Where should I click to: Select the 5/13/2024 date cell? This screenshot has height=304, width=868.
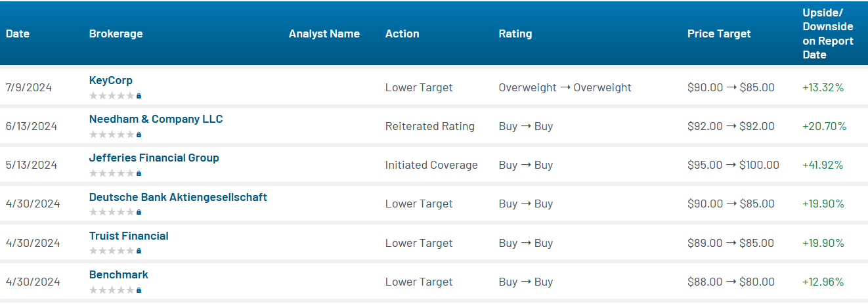pos(32,165)
